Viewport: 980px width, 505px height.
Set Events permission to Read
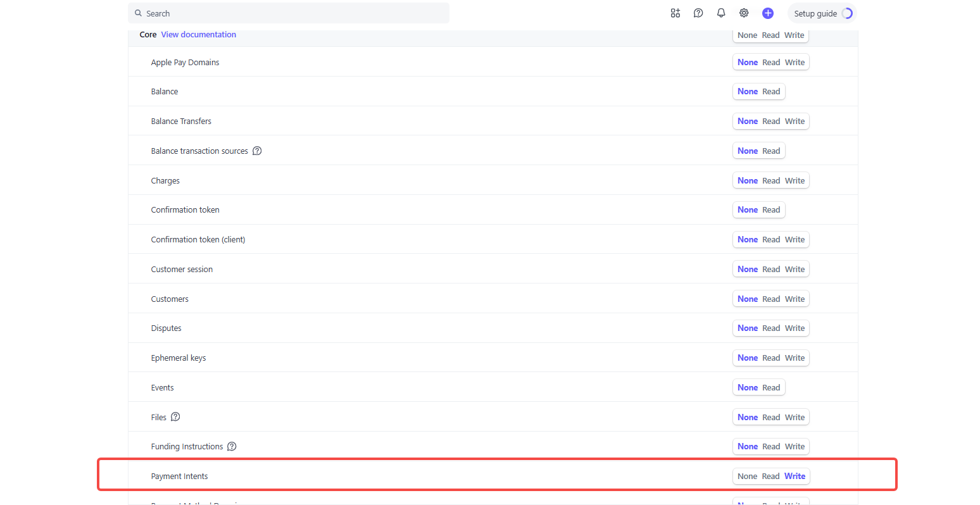771,388
